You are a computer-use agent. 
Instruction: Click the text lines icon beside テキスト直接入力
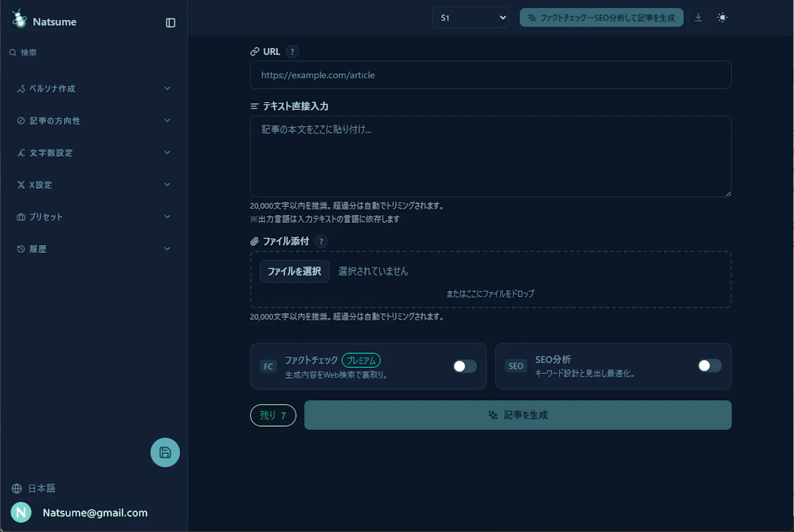255,106
